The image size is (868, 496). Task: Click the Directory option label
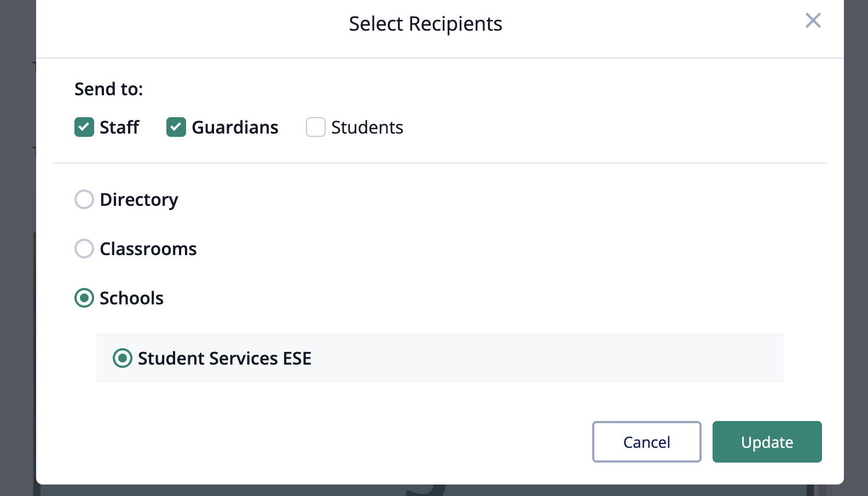point(139,199)
